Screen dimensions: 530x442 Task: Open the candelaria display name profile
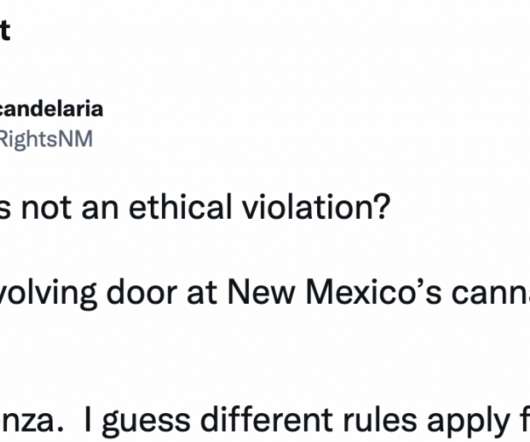click(51, 109)
